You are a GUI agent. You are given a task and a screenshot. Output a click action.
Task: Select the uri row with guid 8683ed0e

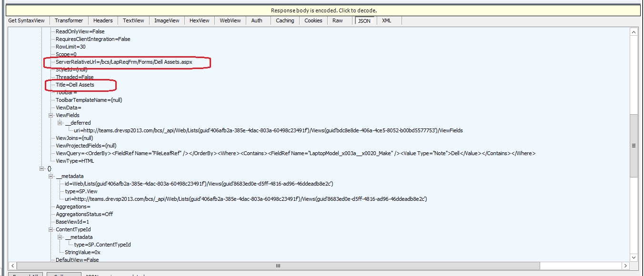tap(246, 199)
